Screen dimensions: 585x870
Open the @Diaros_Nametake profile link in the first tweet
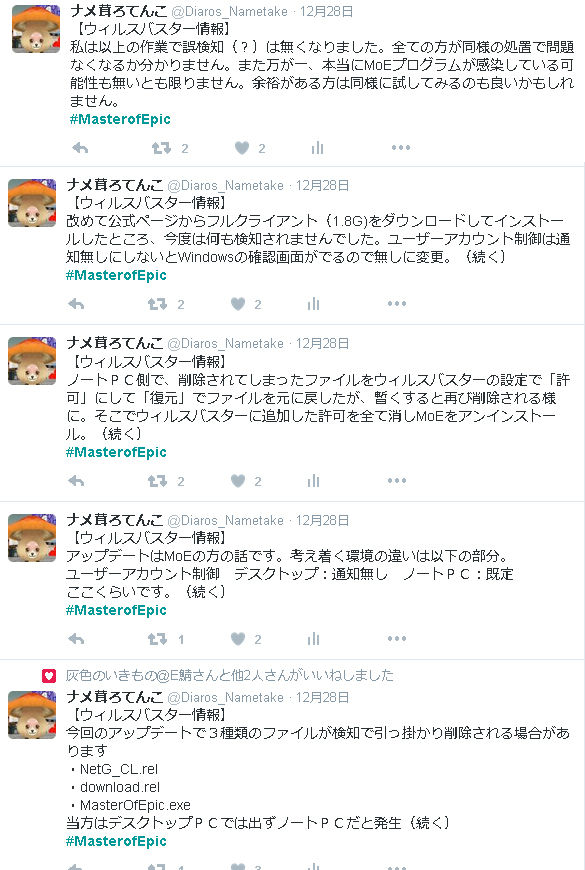[229, 12]
